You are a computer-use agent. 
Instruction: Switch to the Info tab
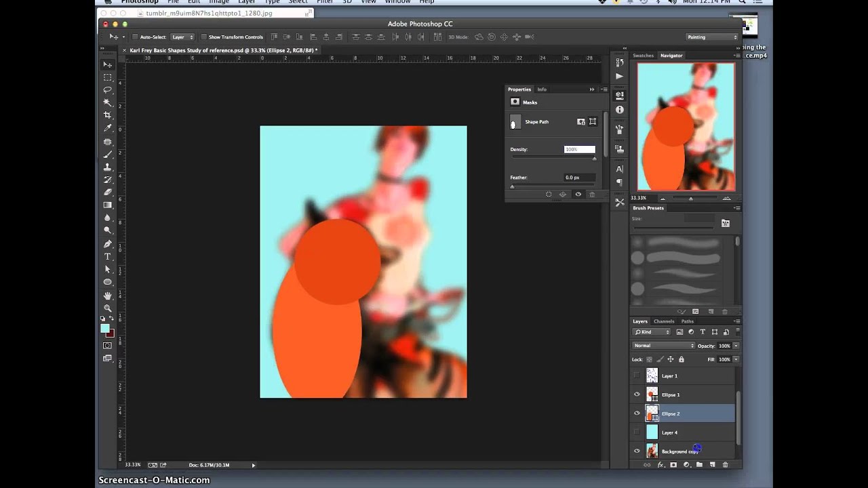click(542, 89)
